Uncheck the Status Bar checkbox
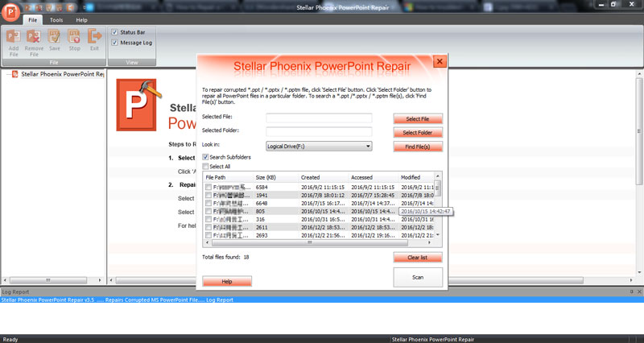This screenshot has height=343, width=644. [x=114, y=32]
